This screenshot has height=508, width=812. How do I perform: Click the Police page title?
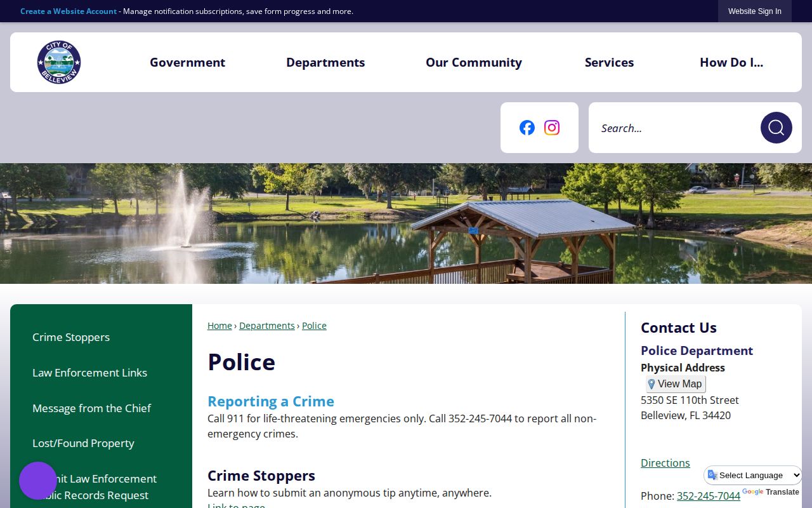pyautogui.click(x=241, y=362)
